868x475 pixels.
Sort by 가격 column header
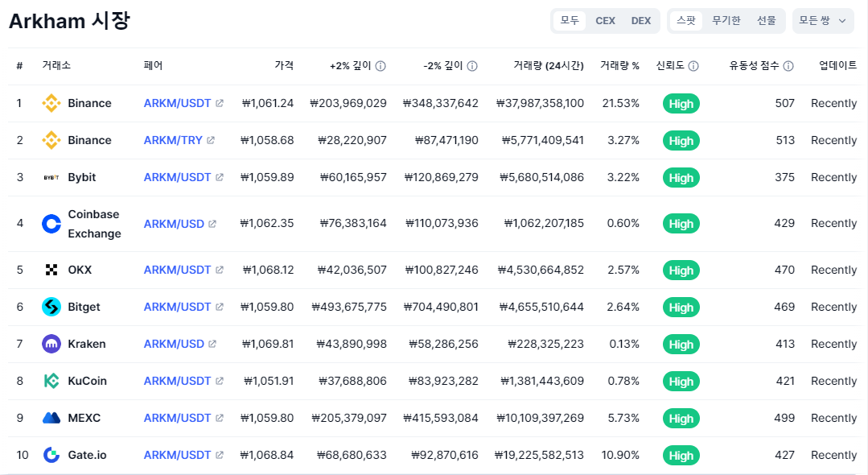point(284,65)
